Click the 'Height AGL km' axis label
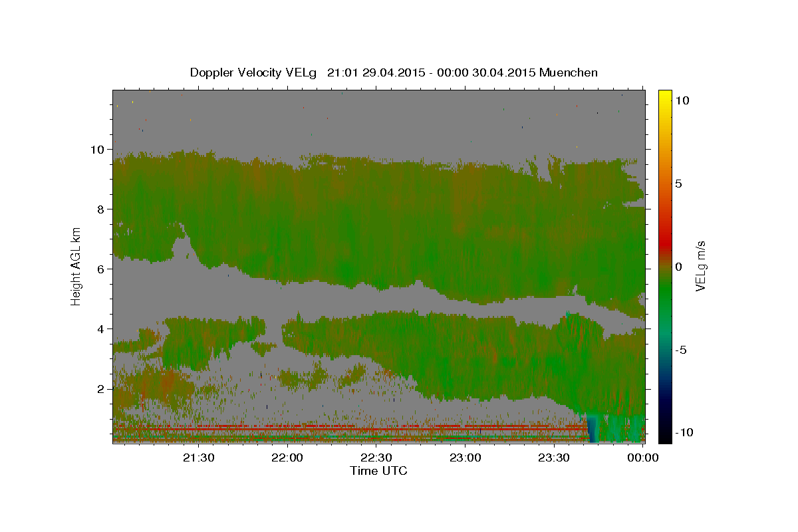798x532 pixels. [x=76, y=266]
